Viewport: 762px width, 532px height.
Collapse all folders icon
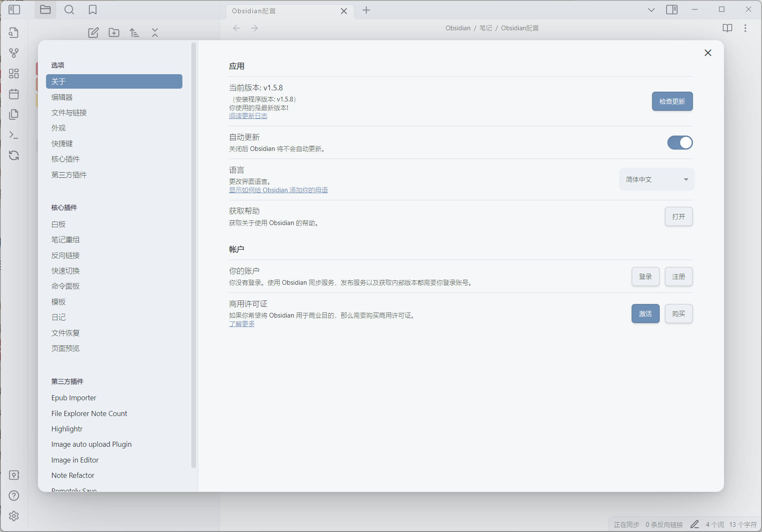click(155, 32)
